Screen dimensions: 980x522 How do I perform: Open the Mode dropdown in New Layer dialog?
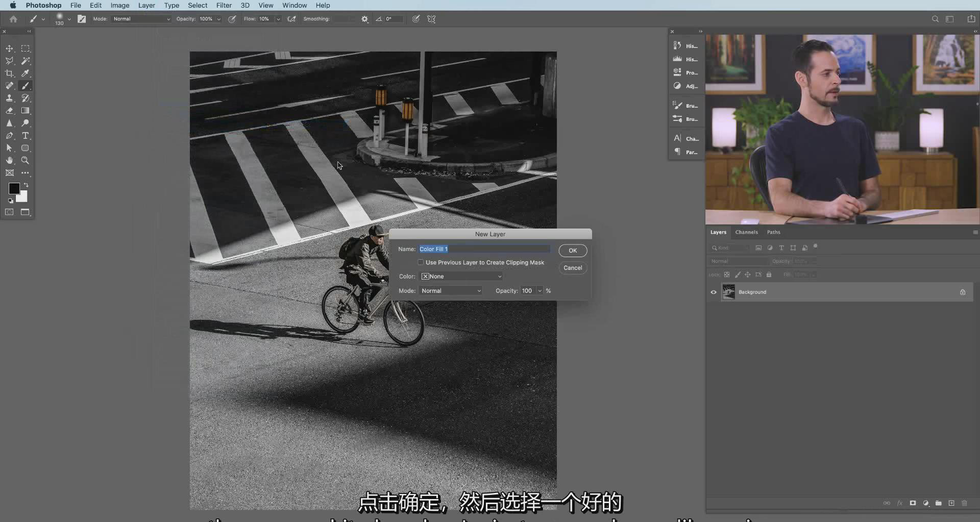click(x=451, y=290)
